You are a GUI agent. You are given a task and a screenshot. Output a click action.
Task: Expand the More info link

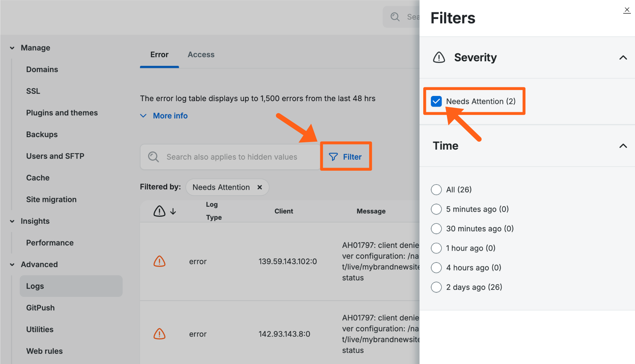pos(170,116)
